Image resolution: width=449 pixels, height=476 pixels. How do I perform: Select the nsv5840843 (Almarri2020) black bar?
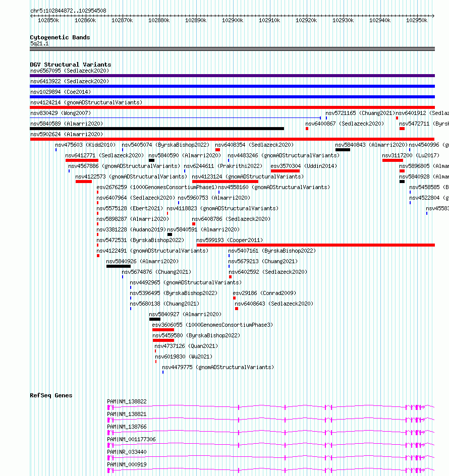point(343,150)
